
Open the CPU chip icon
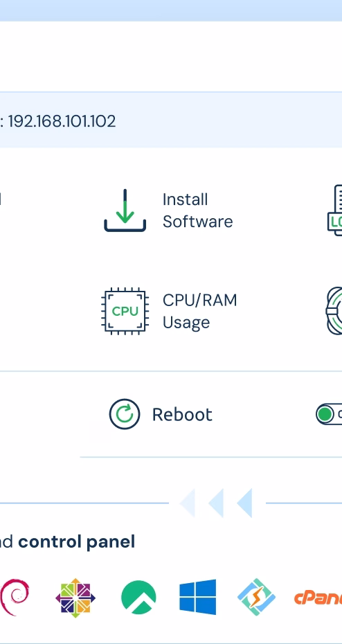click(x=125, y=311)
